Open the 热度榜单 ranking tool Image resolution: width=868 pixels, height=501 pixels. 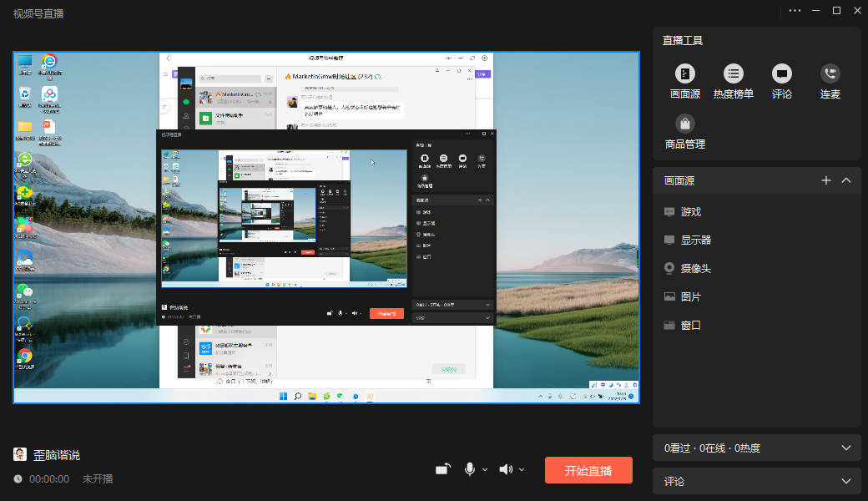(x=733, y=73)
